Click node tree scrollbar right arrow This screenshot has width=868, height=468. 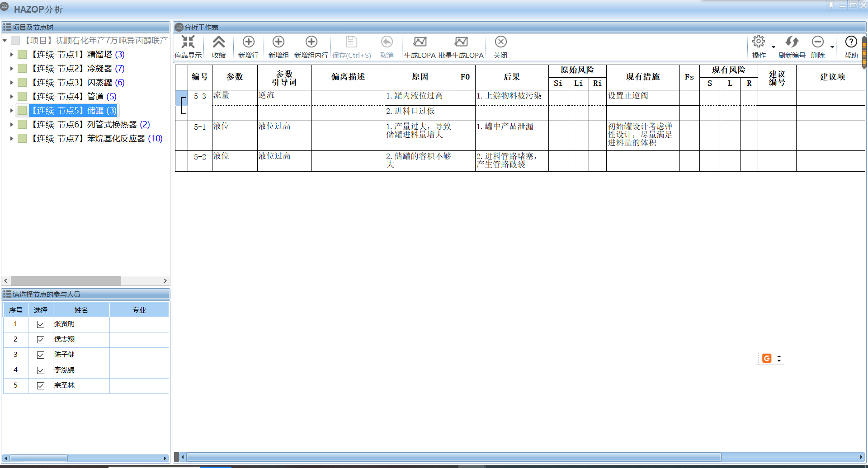coord(165,281)
